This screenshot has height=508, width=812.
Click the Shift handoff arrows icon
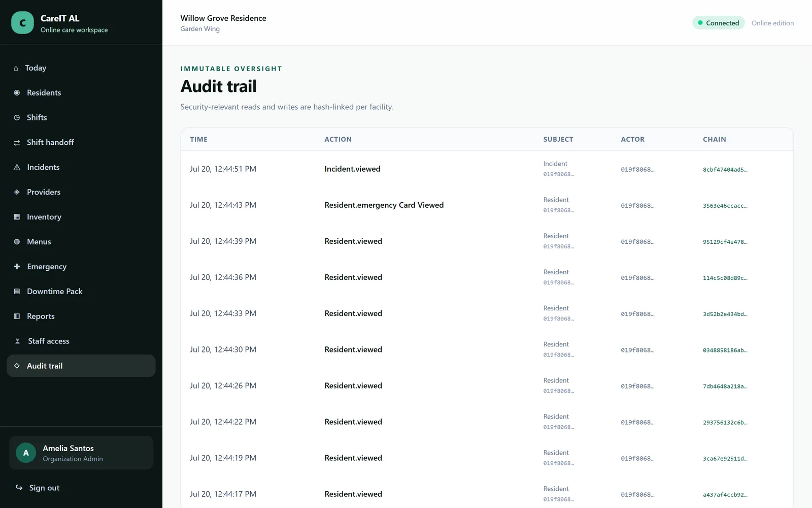17,143
